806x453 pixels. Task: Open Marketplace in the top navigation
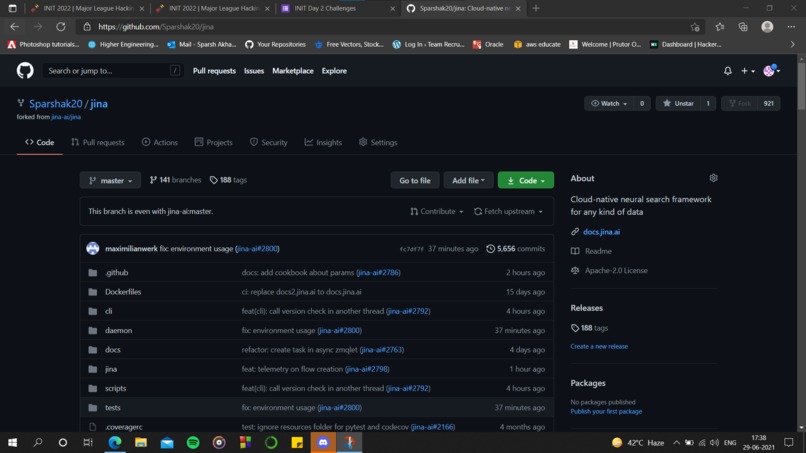[292, 71]
